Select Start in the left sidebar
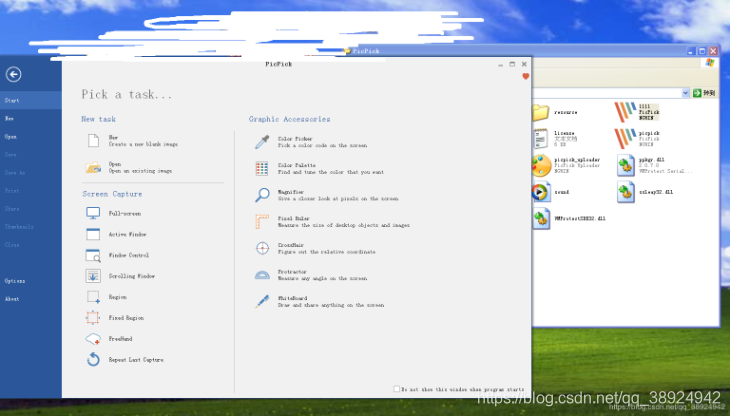This screenshot has height=417, width=731. [31, 100]
